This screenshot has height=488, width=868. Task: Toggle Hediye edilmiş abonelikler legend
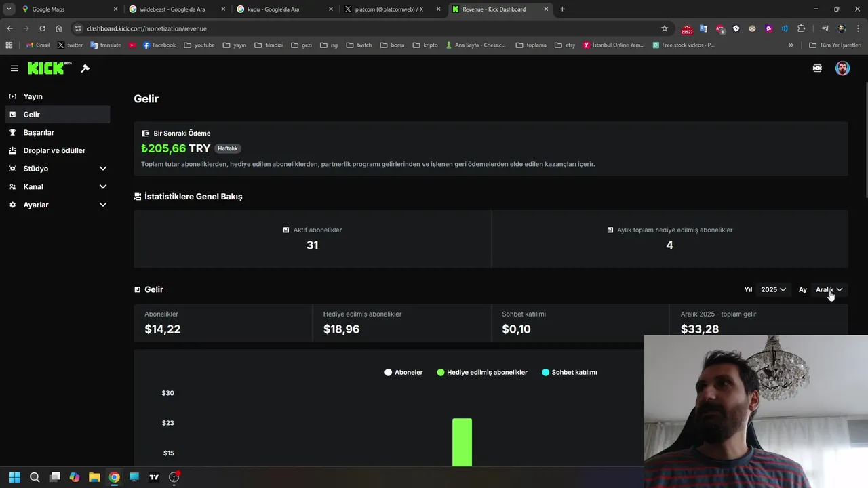click(482, 372)
